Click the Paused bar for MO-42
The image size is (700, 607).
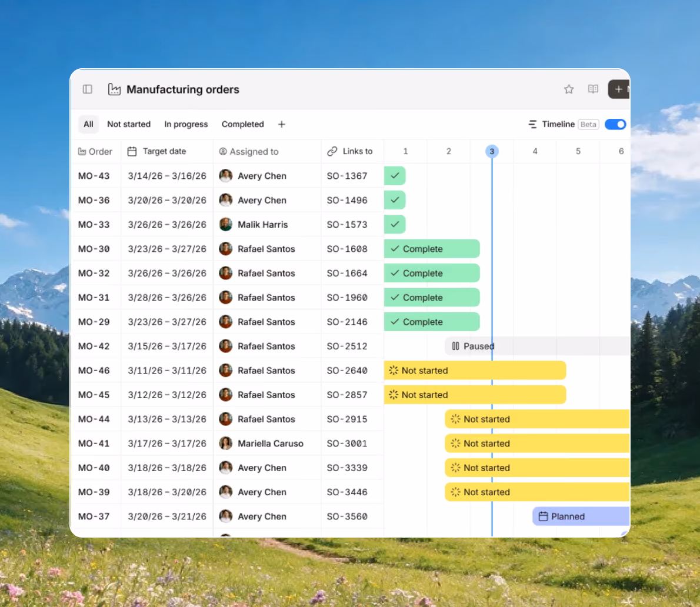click(537, 346)
